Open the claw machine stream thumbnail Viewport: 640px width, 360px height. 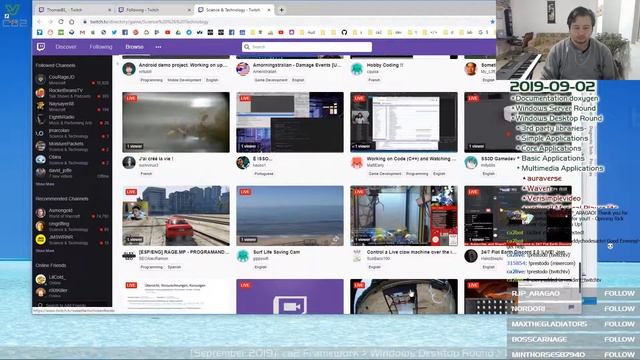(404, 216)
